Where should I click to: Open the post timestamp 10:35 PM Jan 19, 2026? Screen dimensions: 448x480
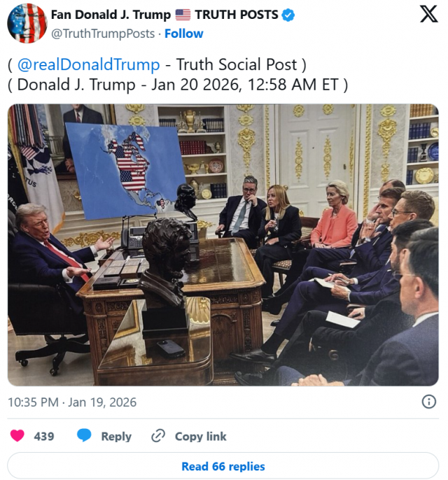pos(72,402)
